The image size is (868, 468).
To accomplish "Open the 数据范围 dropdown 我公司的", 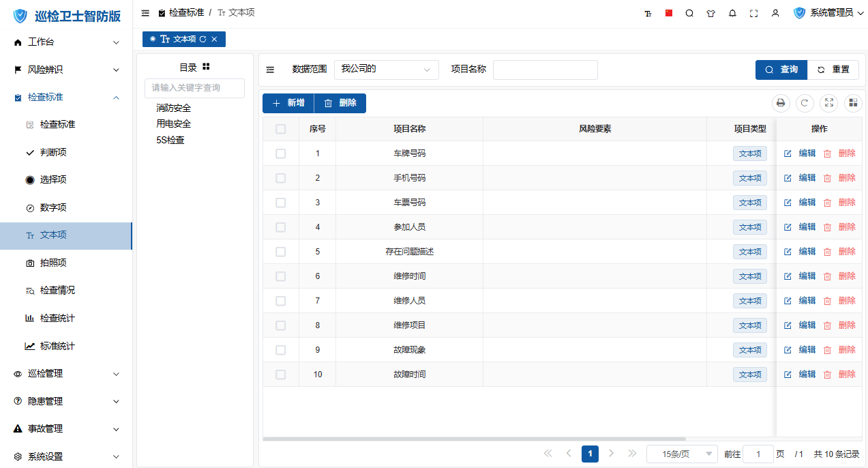I will (387, 70).
